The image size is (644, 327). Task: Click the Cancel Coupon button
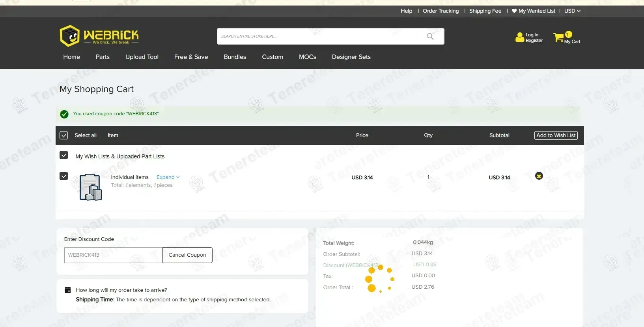pos(187,255)
